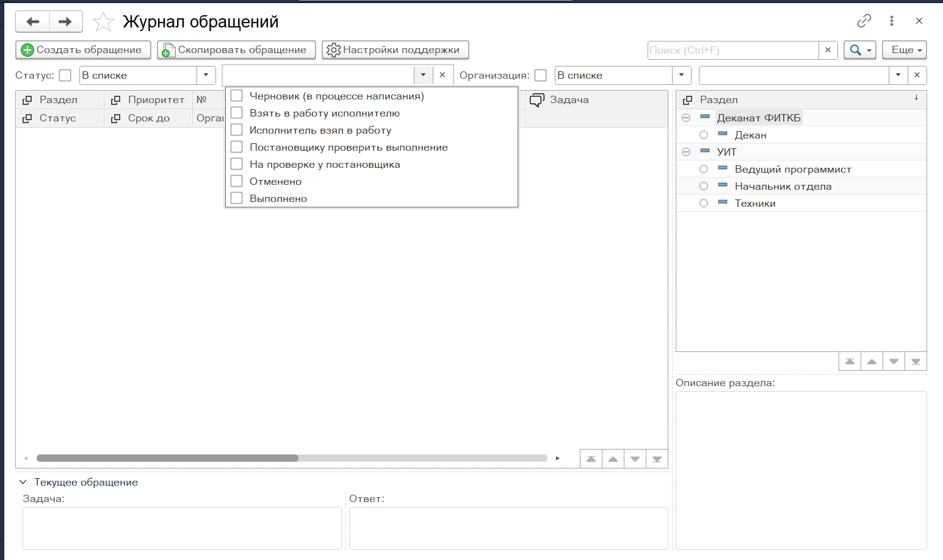Open 'Настройки поддержки' settings
Image resolution: width=943 pixels, height=560 pixels.
(395, 50)
